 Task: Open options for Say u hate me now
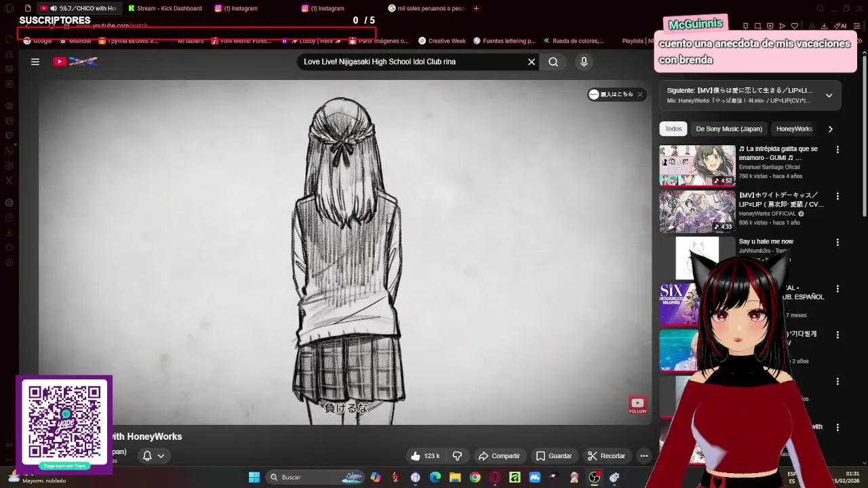pyautogui.click(x=837, y=242)
